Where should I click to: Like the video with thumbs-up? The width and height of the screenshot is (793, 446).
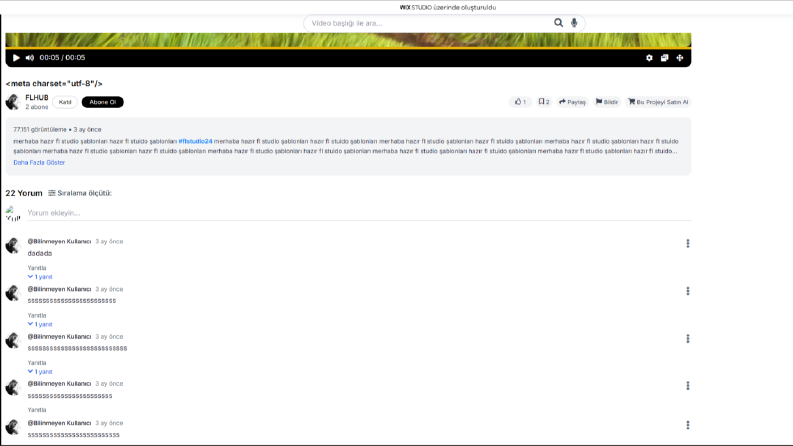(x=520, y=102)
